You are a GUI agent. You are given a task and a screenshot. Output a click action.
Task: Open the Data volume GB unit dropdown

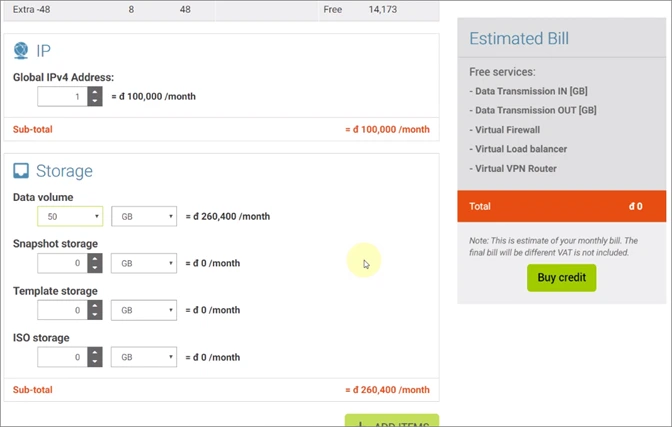point(144,217)
